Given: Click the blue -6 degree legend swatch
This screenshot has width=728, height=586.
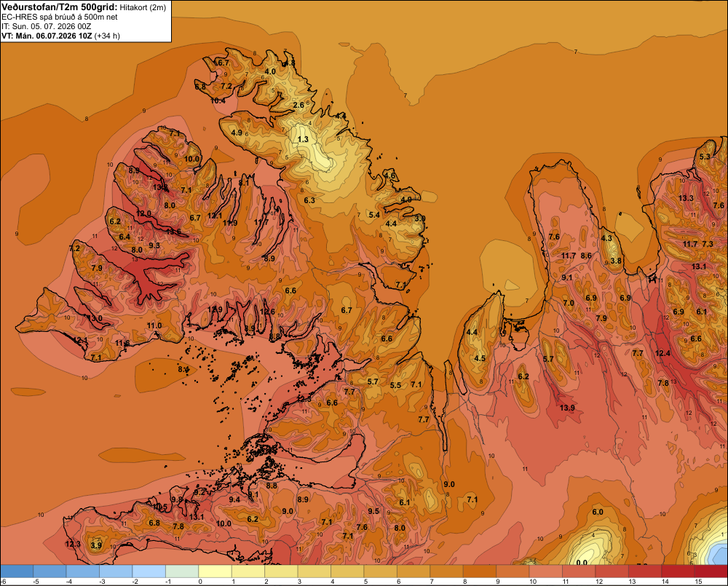Looking at the screenshot, I should (x=17, y=571).
